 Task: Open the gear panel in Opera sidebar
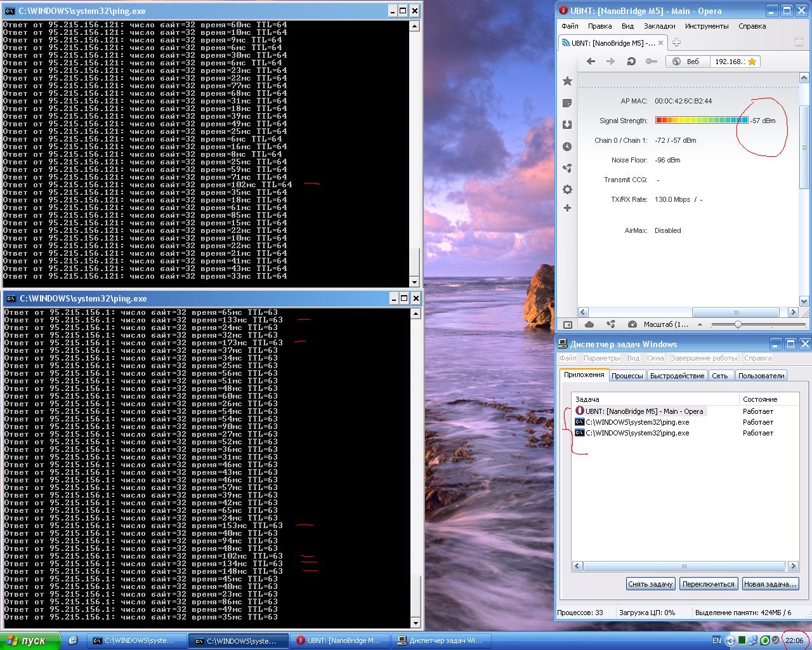(x=567, y=189)
